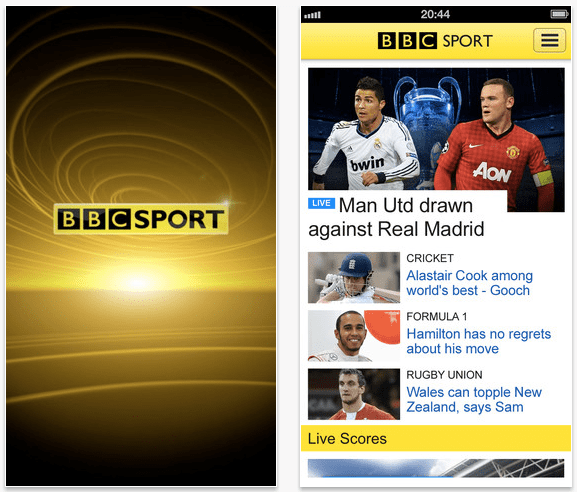577x492 pixels.
Task: Tap the cricket batsman thumbnail
Action: pos(354,277)
